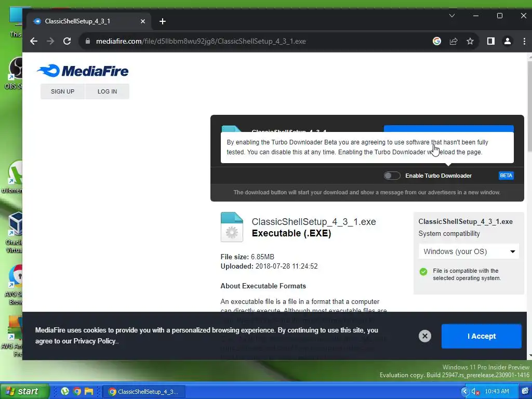Click the browser forward arrow

50,42
